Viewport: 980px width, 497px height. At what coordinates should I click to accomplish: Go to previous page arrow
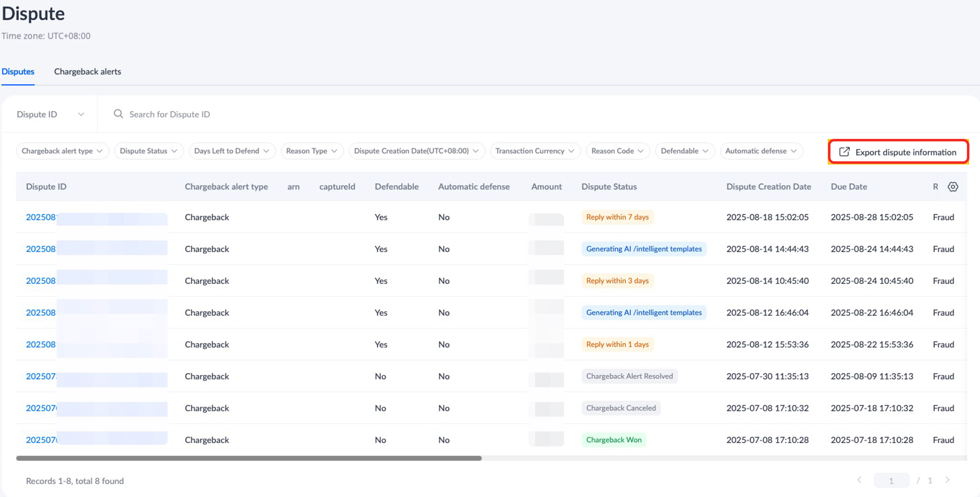point(859,480)
